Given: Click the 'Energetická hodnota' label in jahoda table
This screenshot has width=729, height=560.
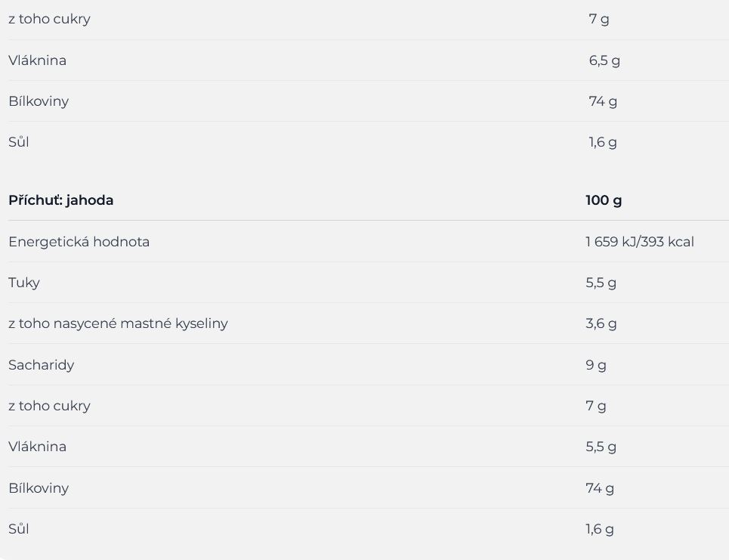Looking at the screenshot, I should (79, 241).
